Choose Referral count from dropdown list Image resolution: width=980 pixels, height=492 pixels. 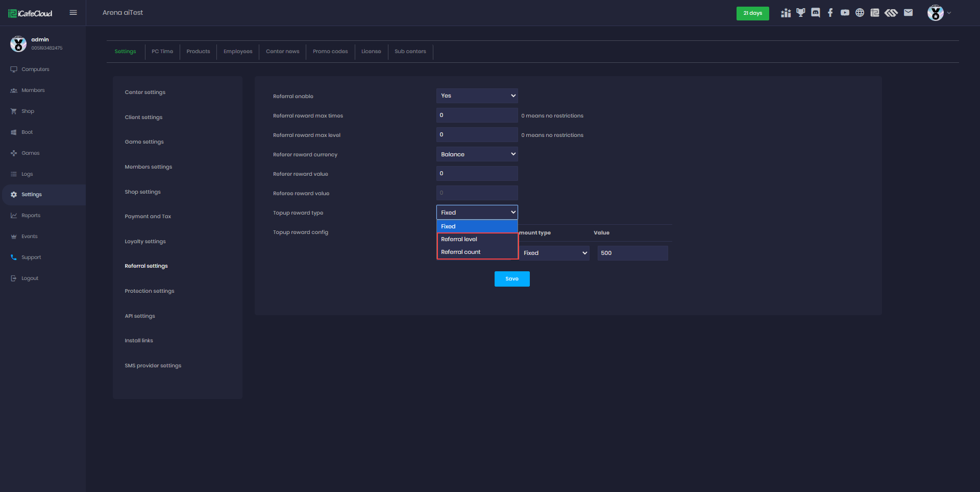point(460,252)
